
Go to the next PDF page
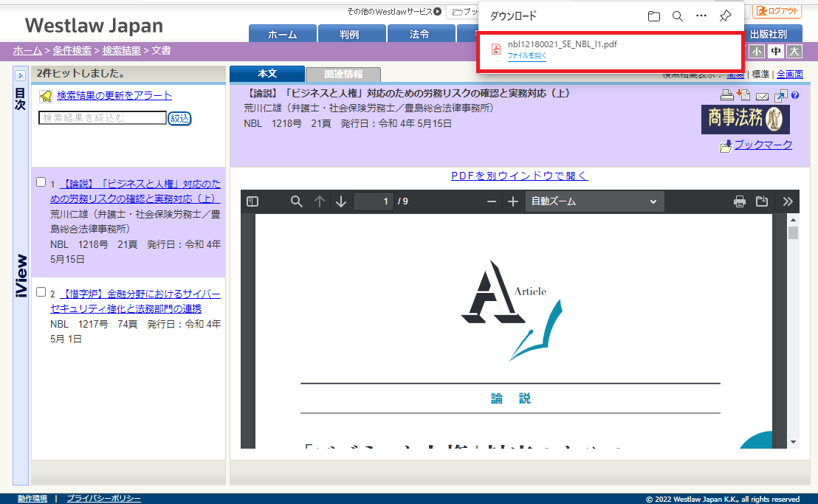click(341, 201)
